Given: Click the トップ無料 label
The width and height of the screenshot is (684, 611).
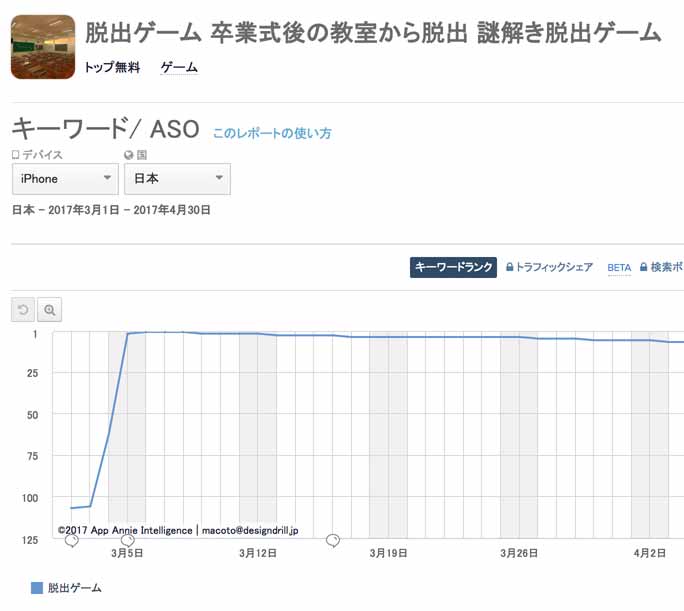Looking at the screenshot, I should click(x=113, y=68).
